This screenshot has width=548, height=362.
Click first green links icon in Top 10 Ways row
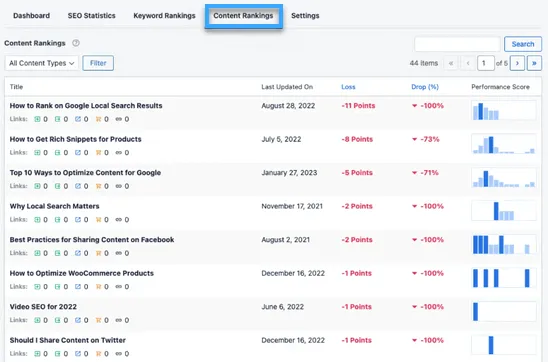coord(37,186)
